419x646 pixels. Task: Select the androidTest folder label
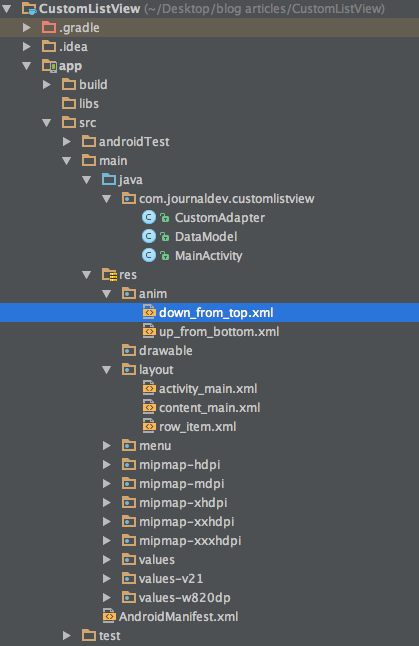(134, 142)
